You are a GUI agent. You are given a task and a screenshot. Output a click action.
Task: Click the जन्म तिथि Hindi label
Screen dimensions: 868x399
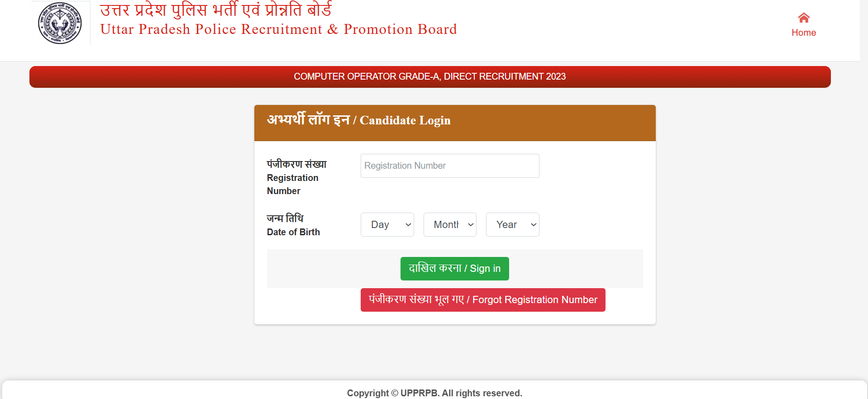(285, 218)
